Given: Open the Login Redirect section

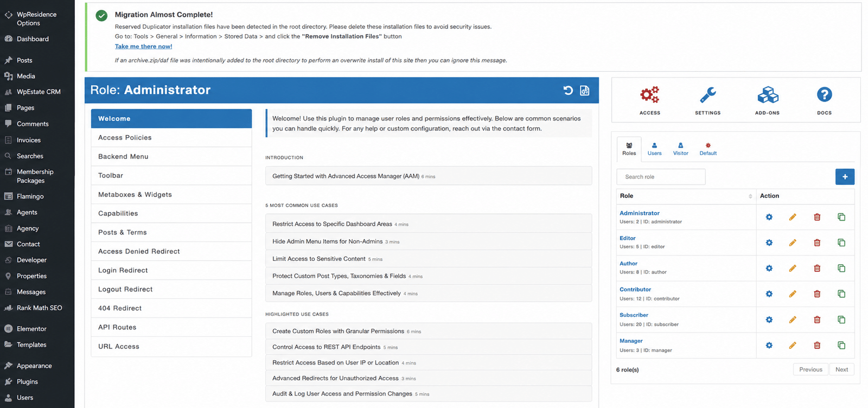Looking at the screenshot, I should point(171,271).
